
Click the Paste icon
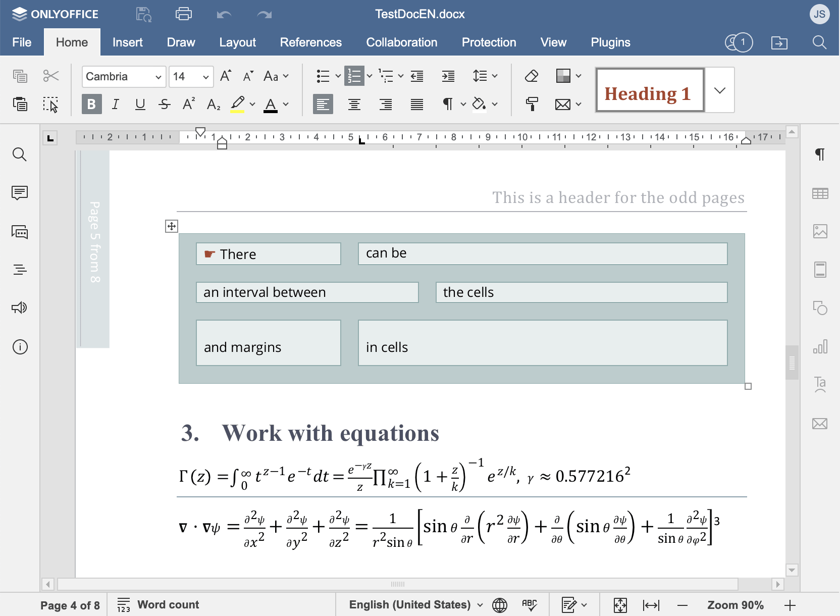coord(20,104)
